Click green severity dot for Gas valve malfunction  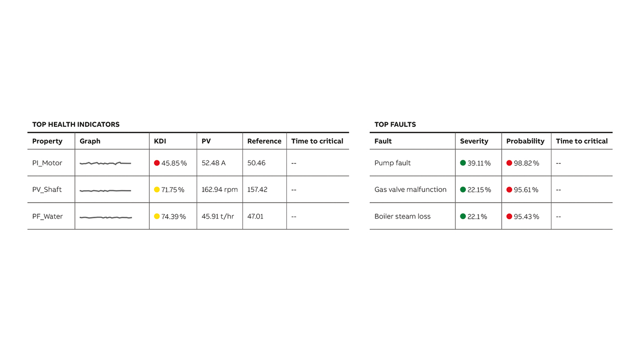463,190
